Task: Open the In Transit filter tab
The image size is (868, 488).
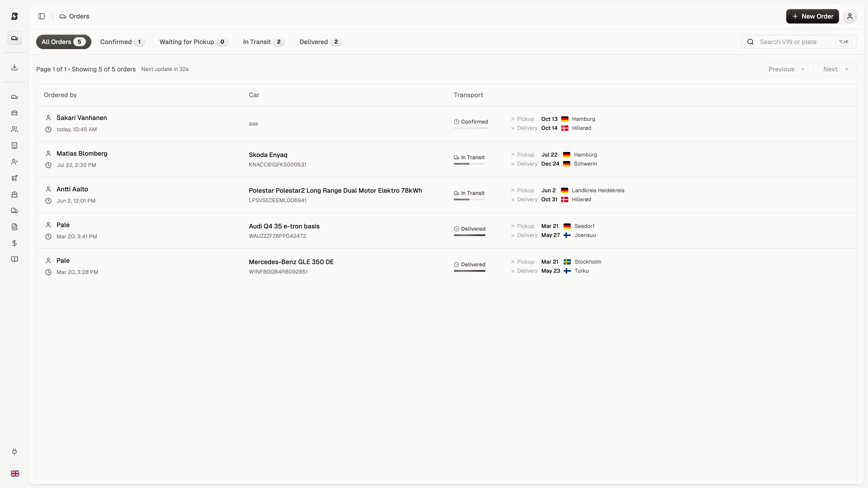Action: (x=263, y=42)
